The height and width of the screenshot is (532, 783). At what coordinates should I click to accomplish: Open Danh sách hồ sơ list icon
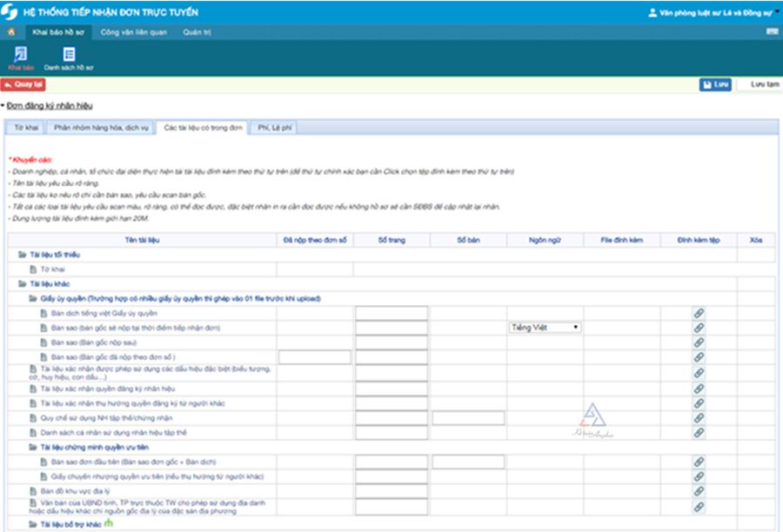coord(69,57)
